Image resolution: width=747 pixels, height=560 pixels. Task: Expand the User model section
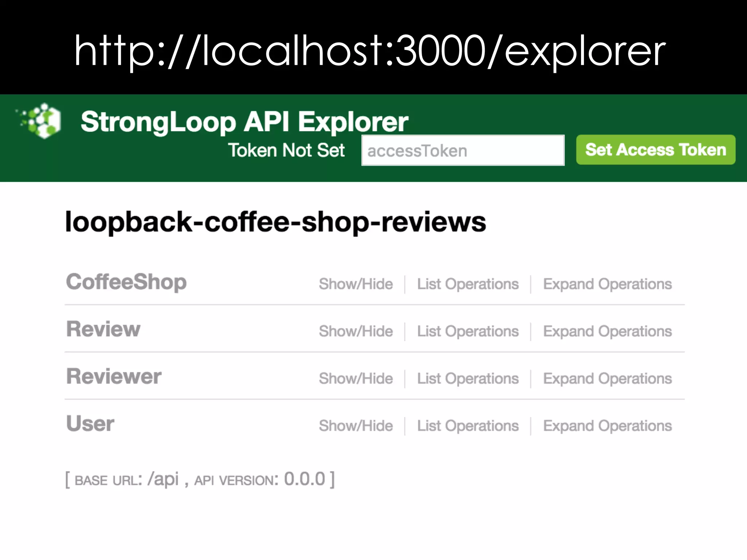pos(90,423)
